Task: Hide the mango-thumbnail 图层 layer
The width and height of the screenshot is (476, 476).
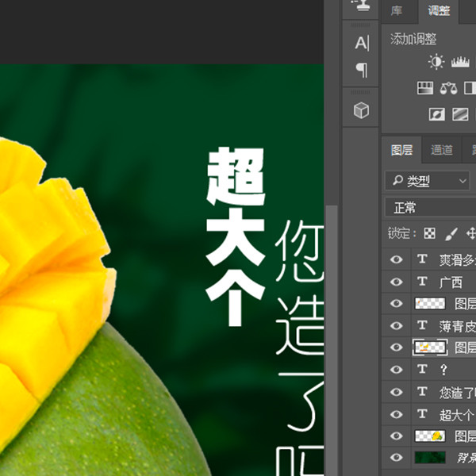Action: 396,436
